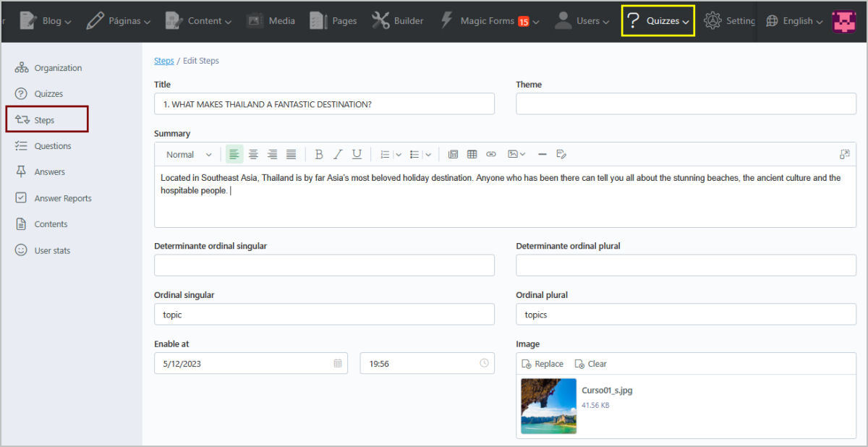The height and width of the screenshot is (447, 868).
Task: Open the Builder tool
Action: click(398, 21)
